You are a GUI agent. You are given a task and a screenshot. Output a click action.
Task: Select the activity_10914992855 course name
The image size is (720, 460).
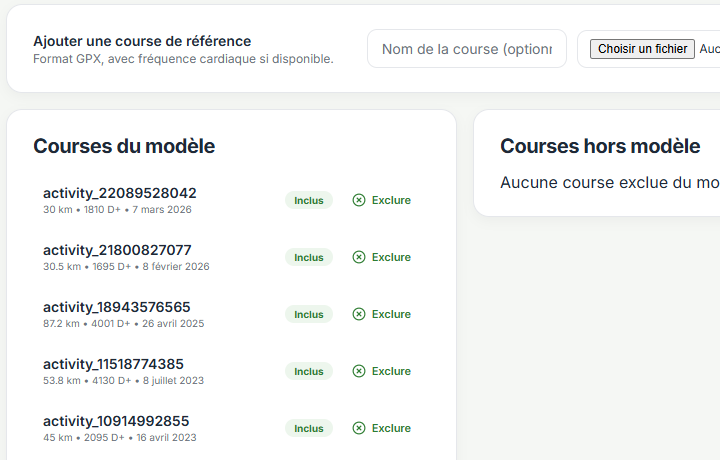(116, 421)
